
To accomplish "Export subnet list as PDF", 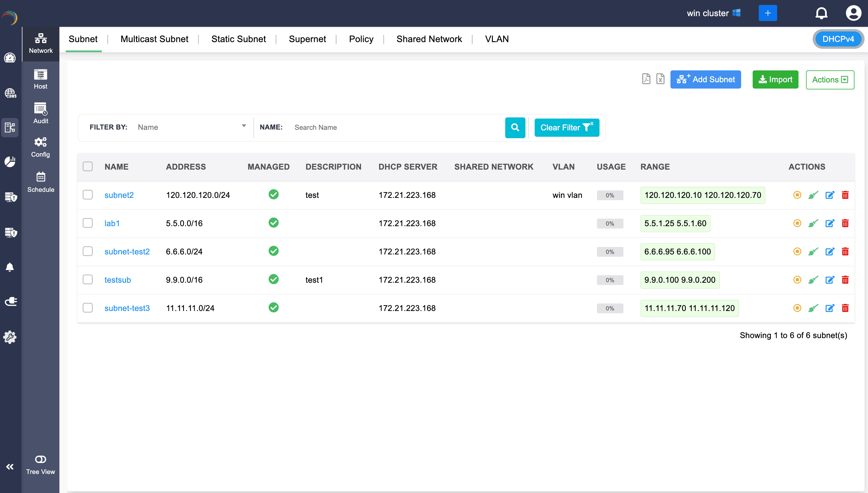I will [x=646, y=79].
